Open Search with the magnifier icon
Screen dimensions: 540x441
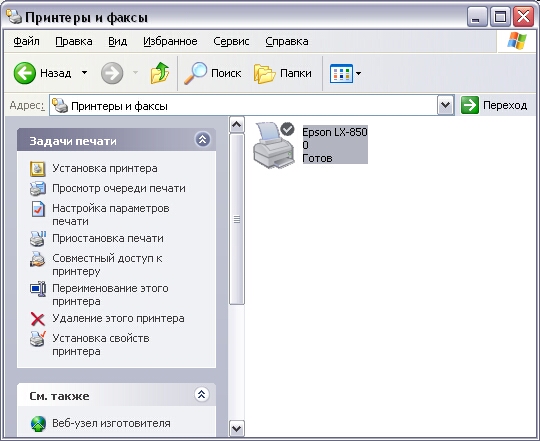click(196, 73)
